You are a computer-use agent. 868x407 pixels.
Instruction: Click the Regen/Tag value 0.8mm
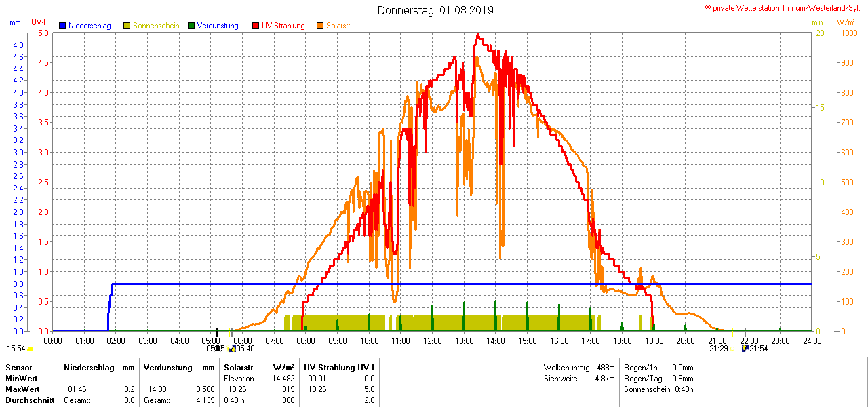683,378
